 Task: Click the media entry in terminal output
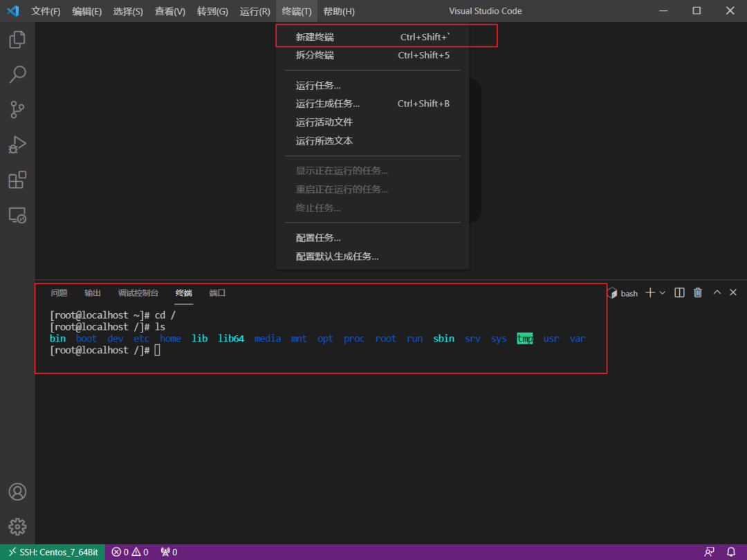267,339
